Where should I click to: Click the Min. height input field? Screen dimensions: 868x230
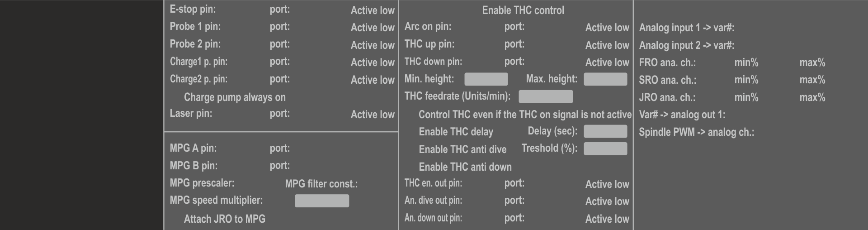click(486, 79)
